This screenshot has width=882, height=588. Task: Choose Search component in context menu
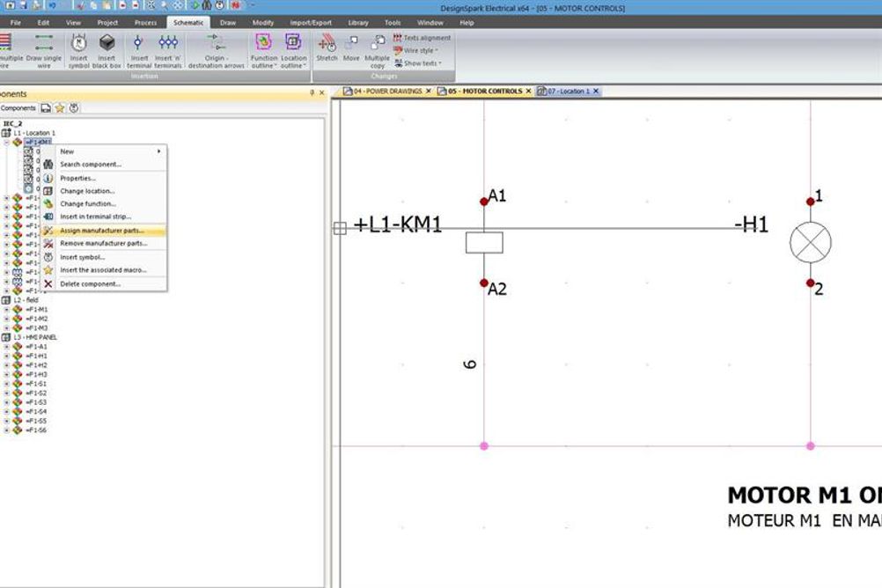tap(104, 165)
